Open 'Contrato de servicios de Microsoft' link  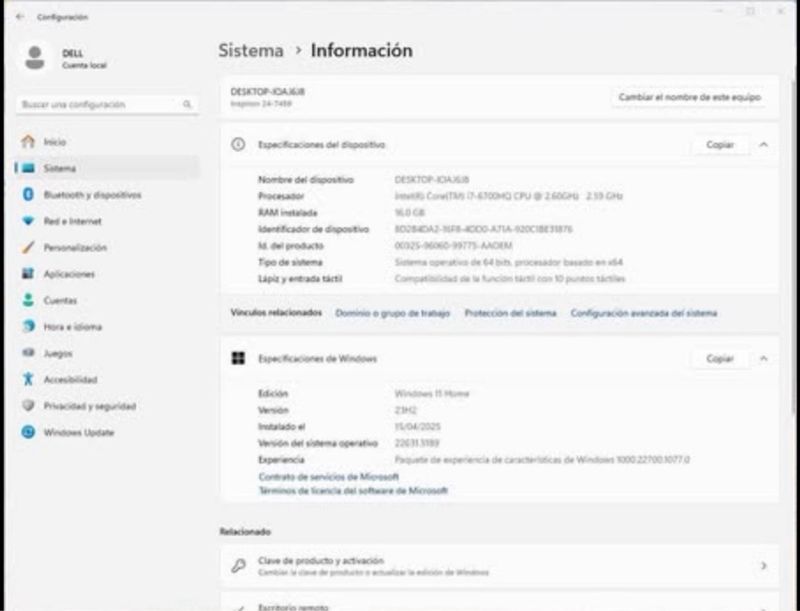tap(329, 477)
